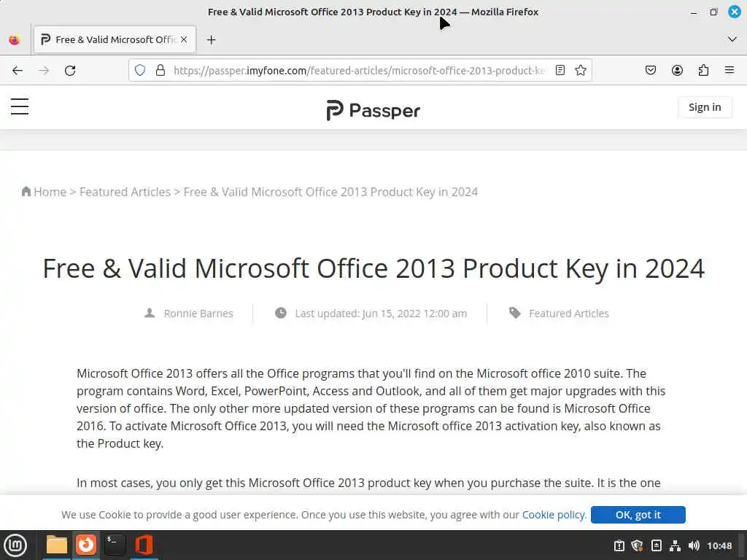Bookmark this page with the star icon
This screenshot has width=747, height=560.
pyautogui.click(x=581, y=71)
